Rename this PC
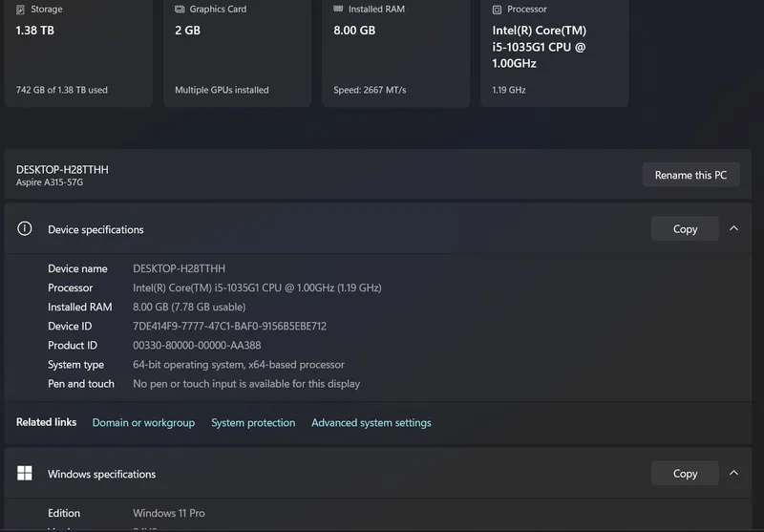 [x=690, y=175]
